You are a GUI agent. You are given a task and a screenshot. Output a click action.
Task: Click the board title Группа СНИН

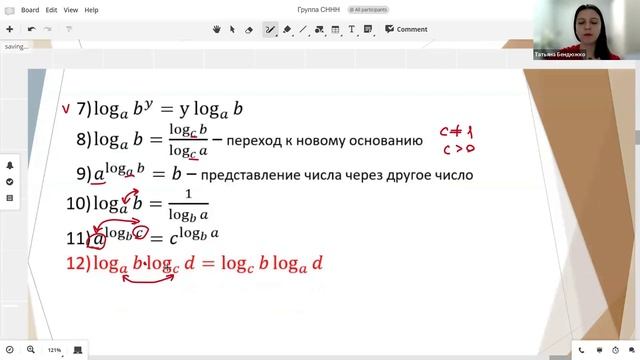318,10
